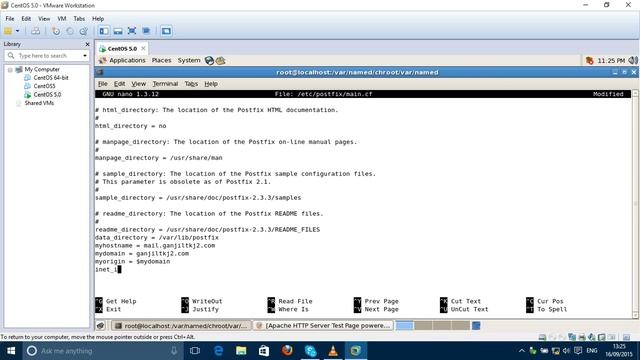Click the revert to snapshot icon

pos(70,31)
